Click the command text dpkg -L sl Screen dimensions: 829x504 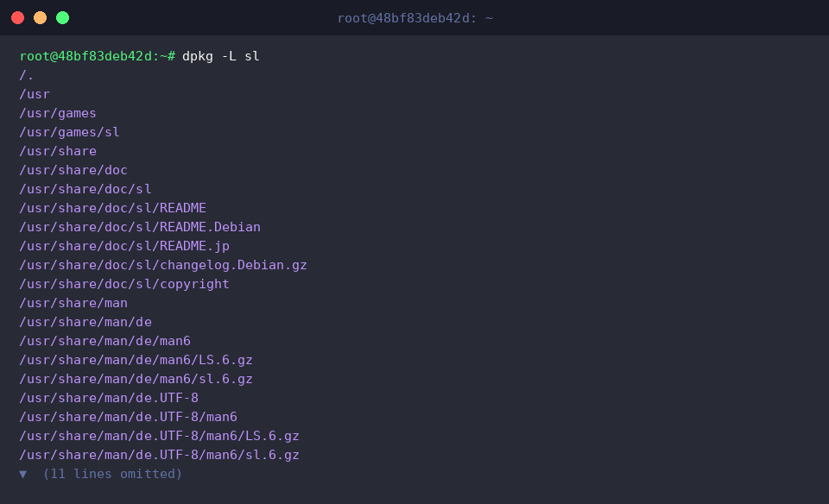[220, 56]
